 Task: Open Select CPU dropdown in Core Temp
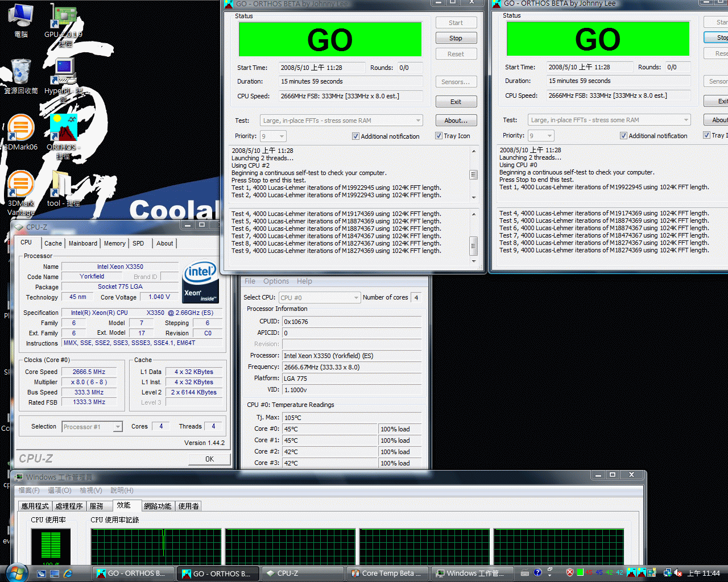pyautogui.click(x=319, y=298)
